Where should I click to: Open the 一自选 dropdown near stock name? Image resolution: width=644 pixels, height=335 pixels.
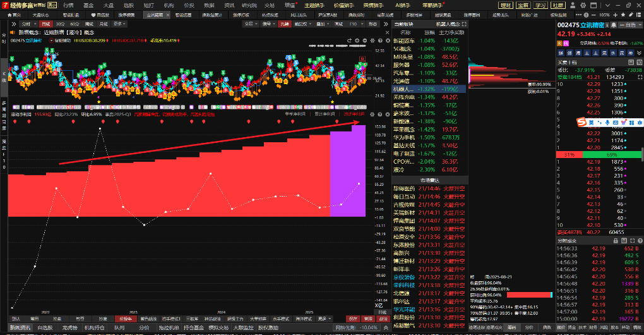coord(632,25)
